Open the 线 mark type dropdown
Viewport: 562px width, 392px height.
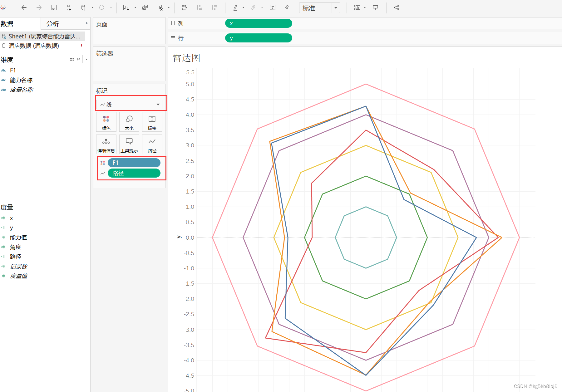tap(129, 104)
